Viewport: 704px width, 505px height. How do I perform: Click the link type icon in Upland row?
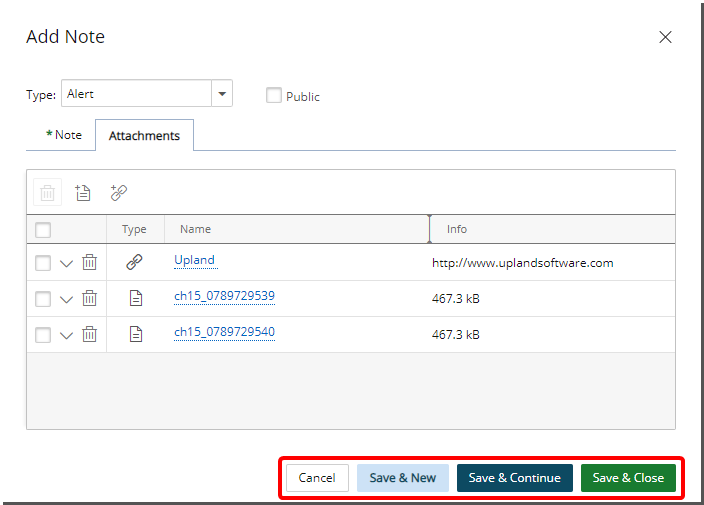click(x=134, y=262)
